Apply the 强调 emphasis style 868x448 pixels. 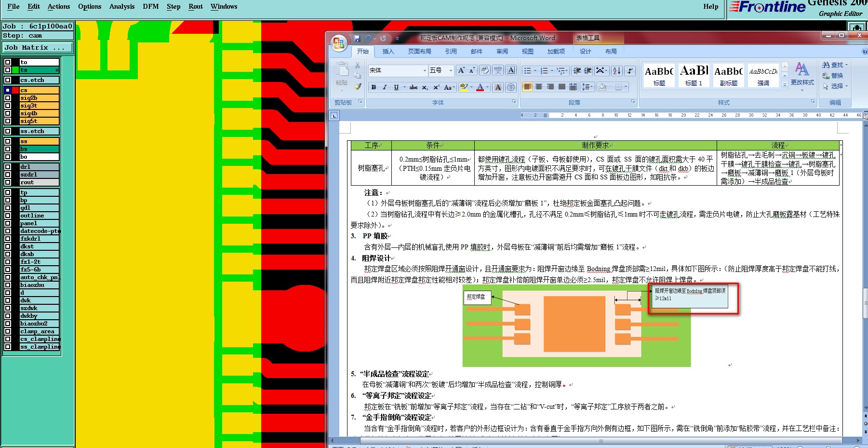point(763,76)
